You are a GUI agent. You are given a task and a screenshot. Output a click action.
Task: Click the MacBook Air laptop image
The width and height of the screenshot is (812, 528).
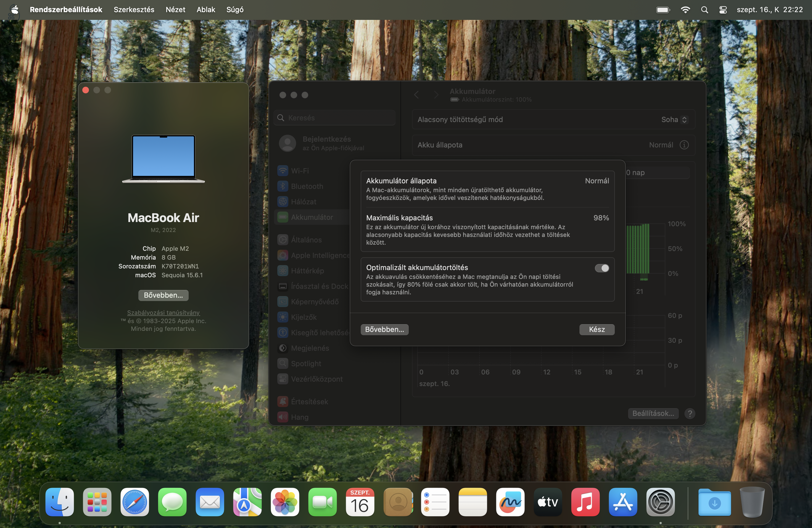164,159
